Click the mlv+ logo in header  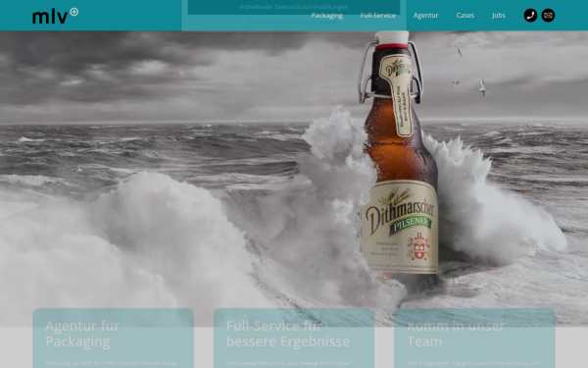point(55,16)
